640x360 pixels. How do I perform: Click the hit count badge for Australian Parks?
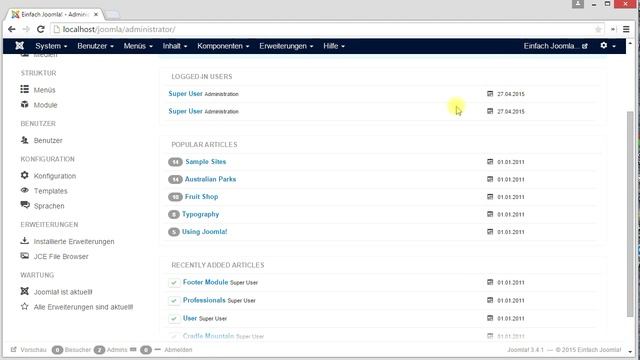[x=175, y=180]
